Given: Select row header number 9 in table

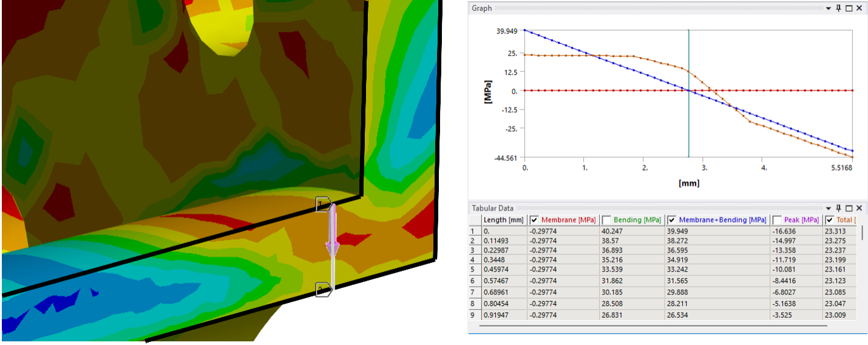Looking at the screenshot, I should (474, 315).
